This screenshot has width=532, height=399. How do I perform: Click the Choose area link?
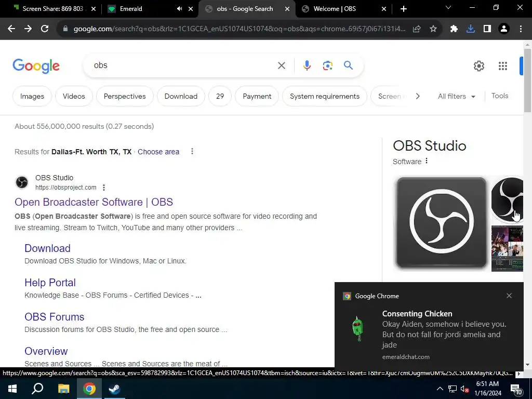point(158,152)
